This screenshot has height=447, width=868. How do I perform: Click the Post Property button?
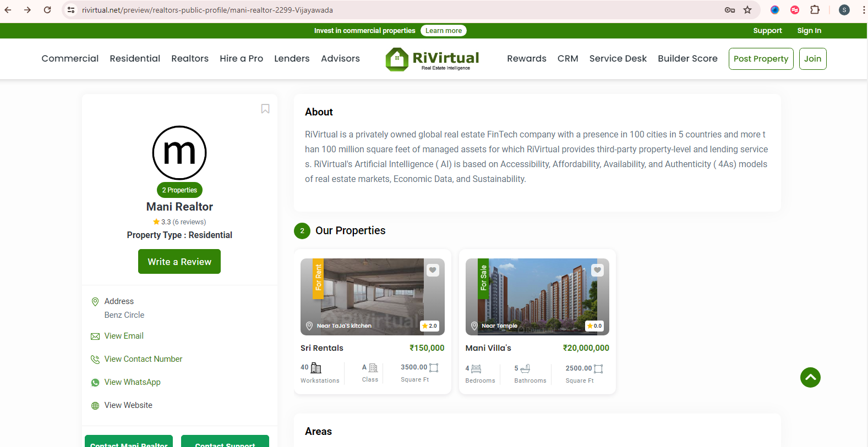click(761, 59)
